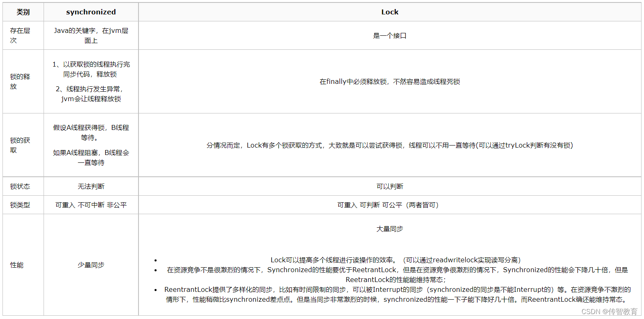Click the '锁类型' row label
The image size is (644, 319).
(20, 205)
